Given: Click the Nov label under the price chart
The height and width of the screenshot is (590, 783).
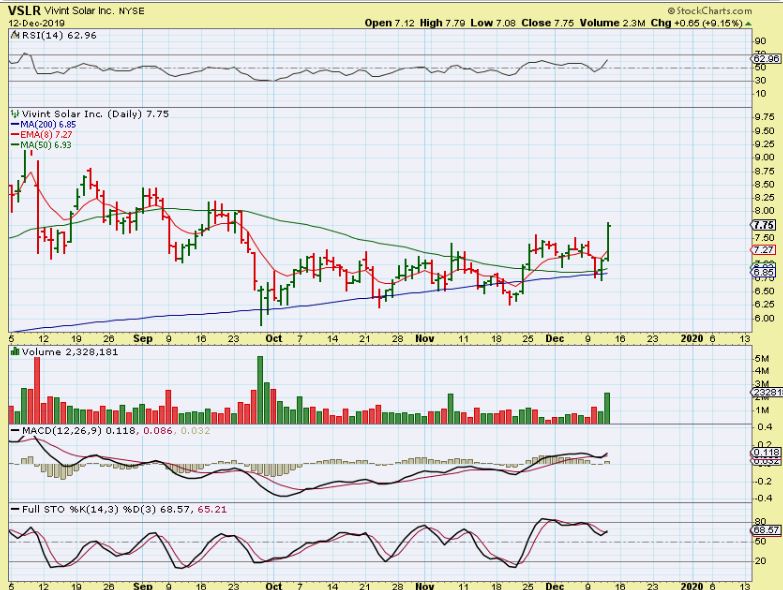Looking at the screenshot, I should (x=425, y=338).
